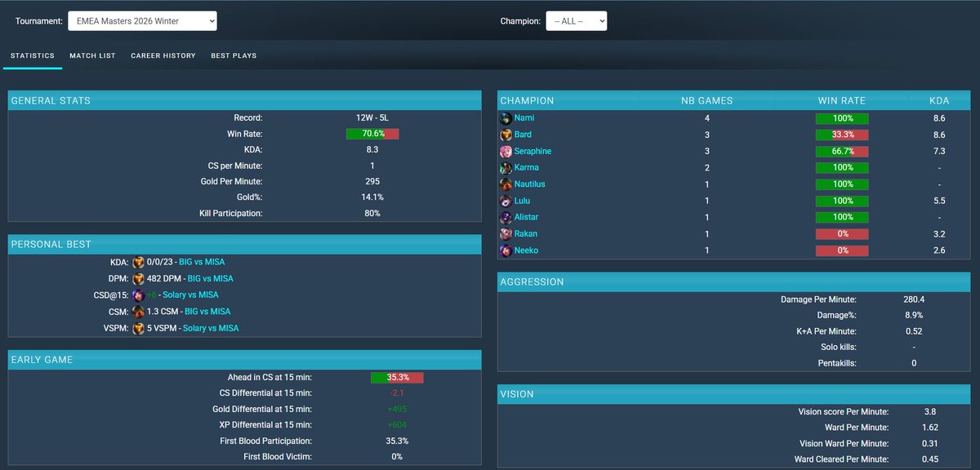Open the Neeko champion link

(x=526, y=251)
